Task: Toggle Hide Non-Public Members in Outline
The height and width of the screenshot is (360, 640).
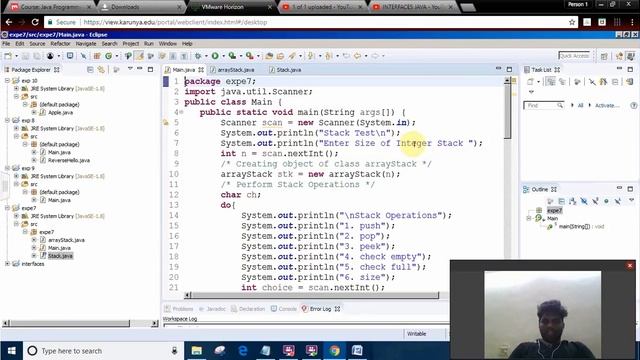Action: pos(606,201)
